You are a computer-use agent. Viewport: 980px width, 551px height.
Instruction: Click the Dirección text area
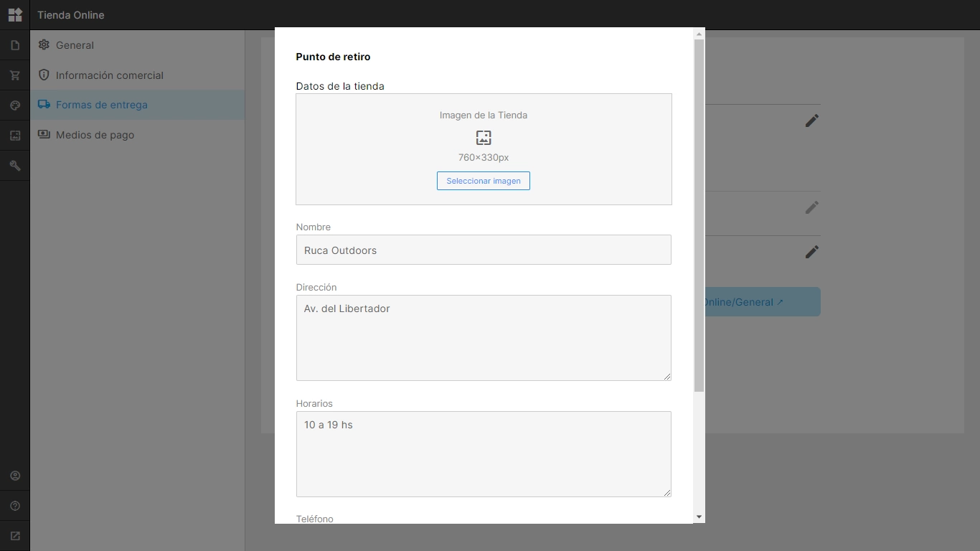coord(484,338)
